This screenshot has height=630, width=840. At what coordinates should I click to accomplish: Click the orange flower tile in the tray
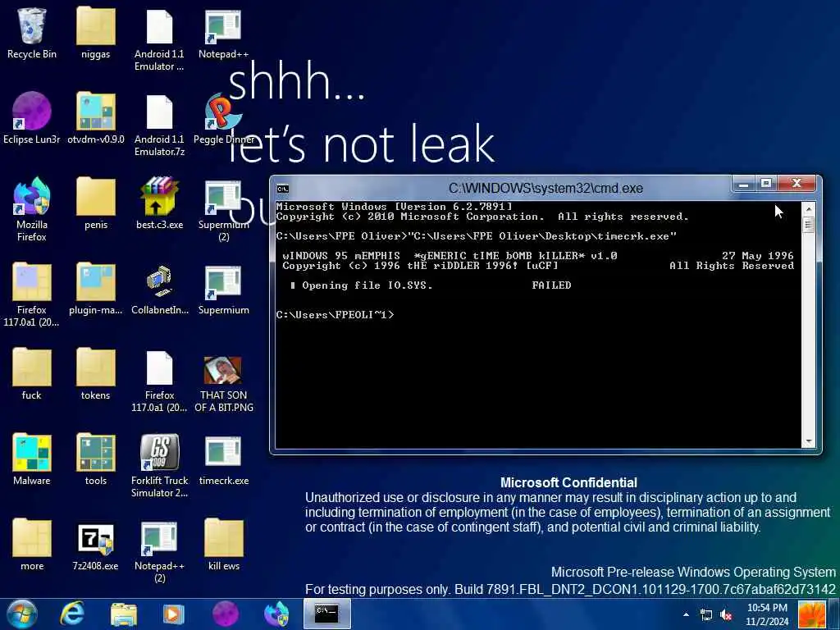pos(811,614)
